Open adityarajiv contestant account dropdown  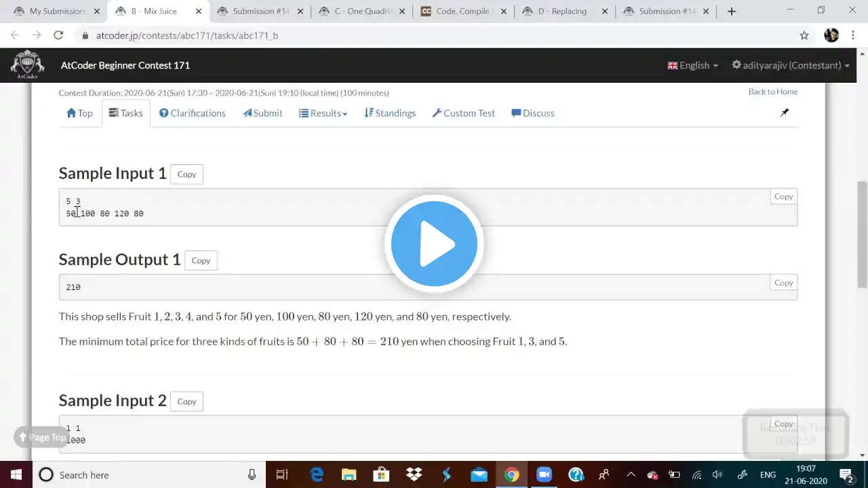[791, 65]
